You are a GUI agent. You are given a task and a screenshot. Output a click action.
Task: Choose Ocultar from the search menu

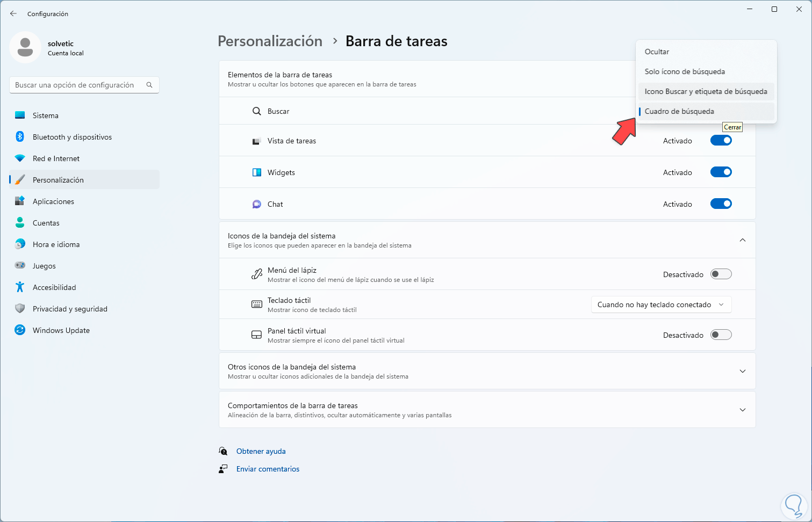click(657, 52)
